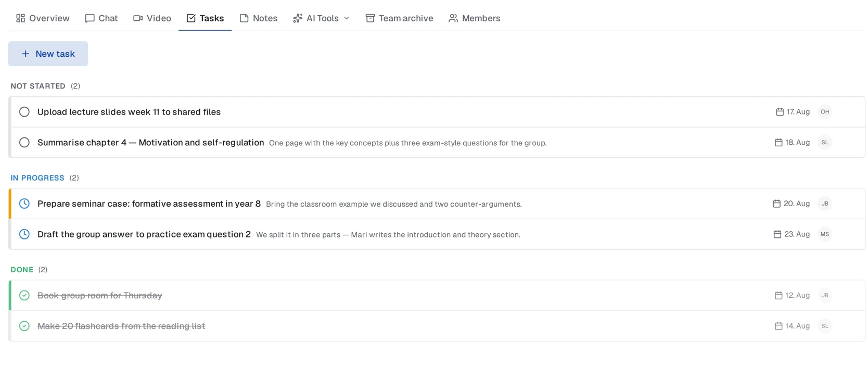The height and width of the screenshot is (379, 868).
Task: Open task 'Draft the group answer to practice exam question 2'
Action: 144,234
